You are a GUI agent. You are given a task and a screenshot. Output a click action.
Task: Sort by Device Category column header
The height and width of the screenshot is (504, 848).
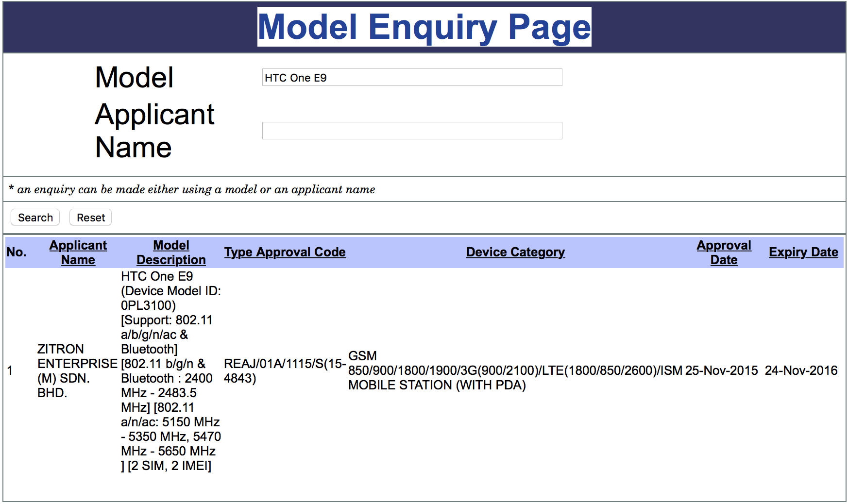pos(515,252)
